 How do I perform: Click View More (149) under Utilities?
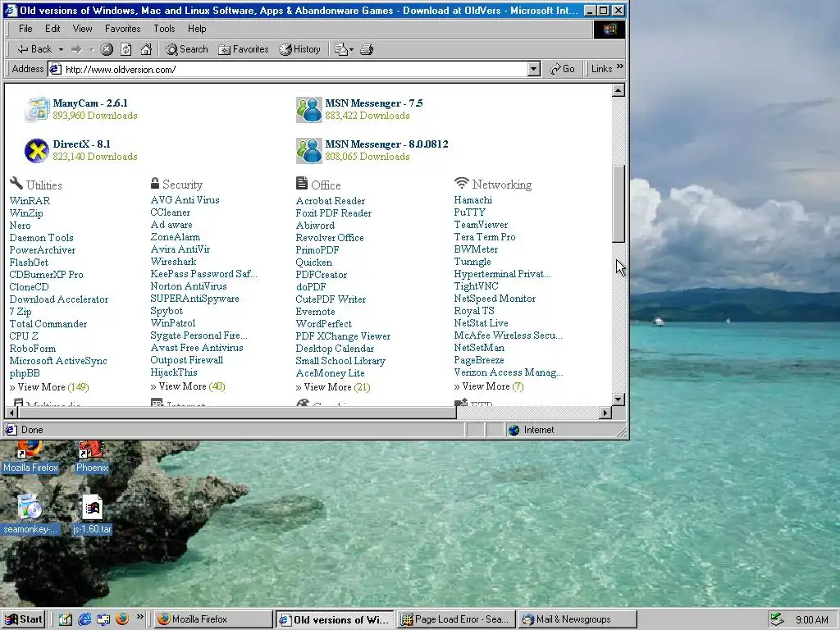click(x=49, y=387)
